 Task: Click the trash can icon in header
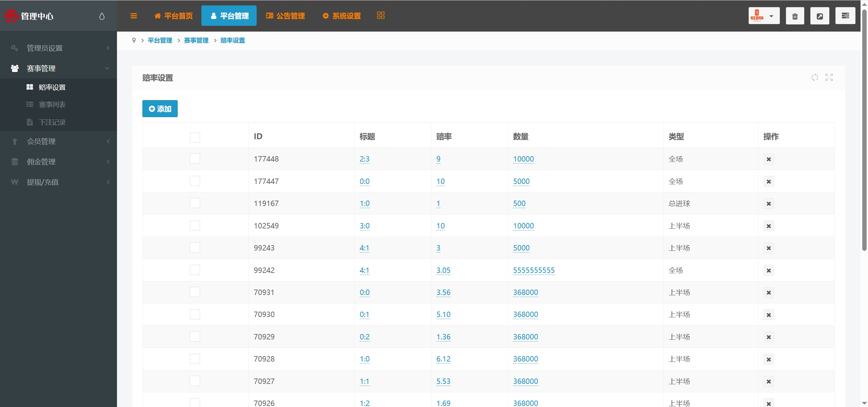tap(795, 16)
